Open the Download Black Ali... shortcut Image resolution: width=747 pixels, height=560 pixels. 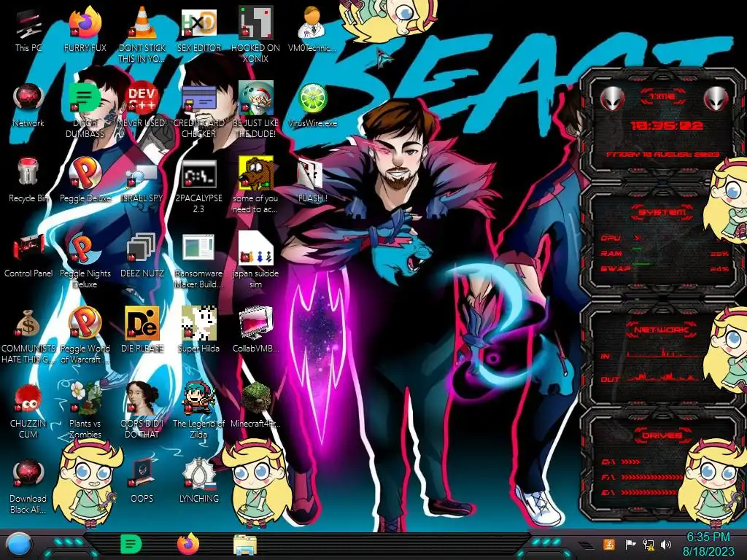tap(28, 486)
